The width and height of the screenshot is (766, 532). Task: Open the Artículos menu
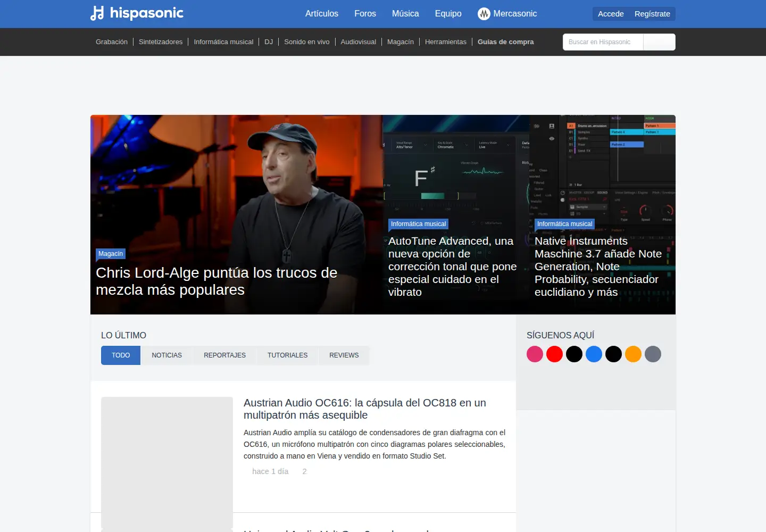pyautogui.click(x=322, y=14)
